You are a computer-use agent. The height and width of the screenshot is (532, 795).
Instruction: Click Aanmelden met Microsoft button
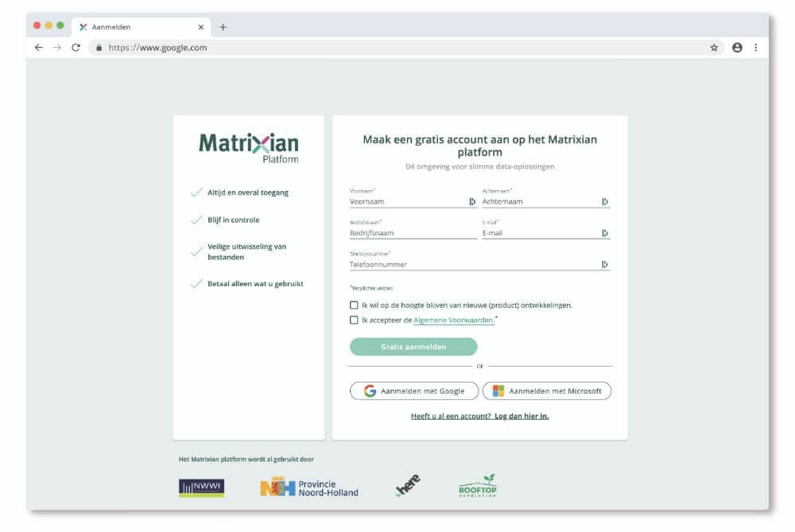click(x=547, y=391)
